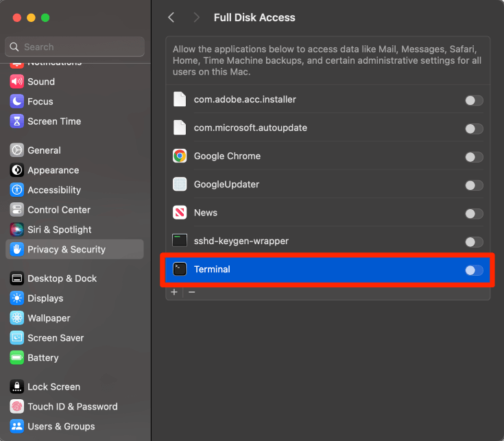
Task: Go back with the left chevron
Action: point(171,18)
